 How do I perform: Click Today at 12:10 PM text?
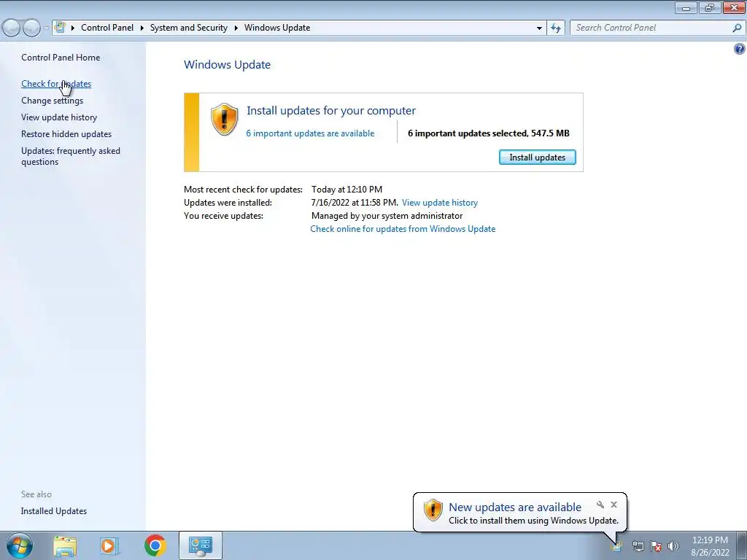click(x=347, y=190)
